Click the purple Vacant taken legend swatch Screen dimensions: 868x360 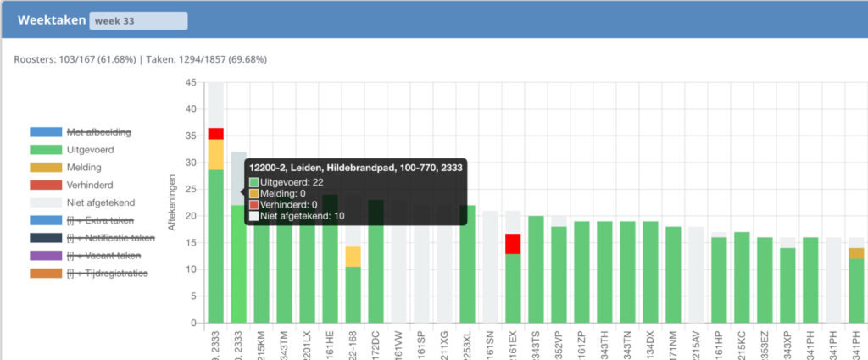point(46,256)
